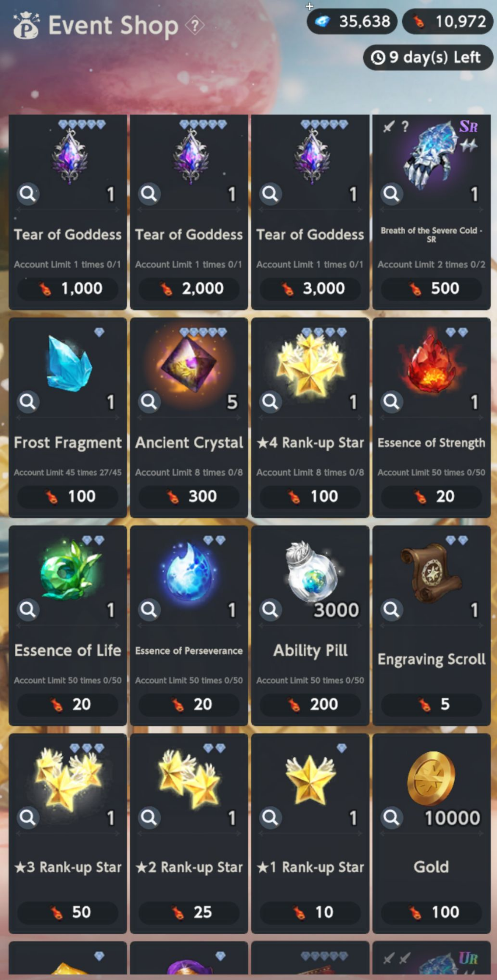Tap the plus icon above gem balance

310,6
